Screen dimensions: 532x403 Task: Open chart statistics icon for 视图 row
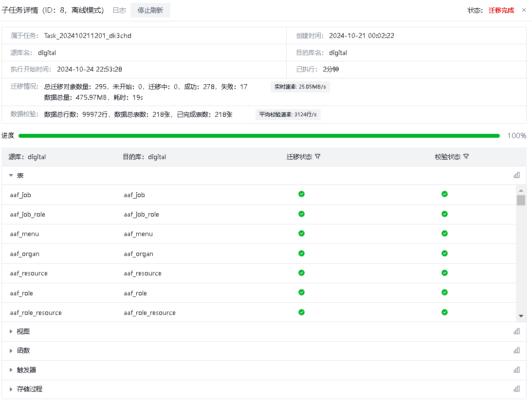(x=517, y=331)
